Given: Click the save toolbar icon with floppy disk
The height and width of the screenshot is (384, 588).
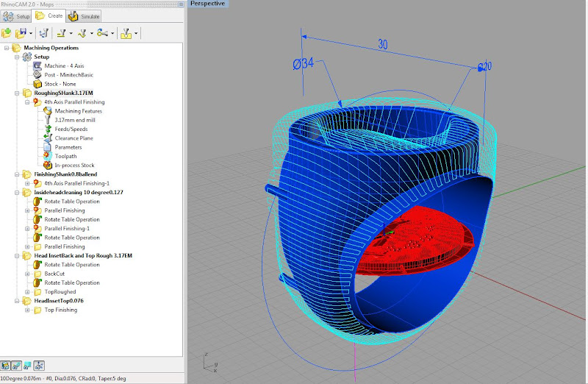Looking at the screenshot, I should (21, 33).
